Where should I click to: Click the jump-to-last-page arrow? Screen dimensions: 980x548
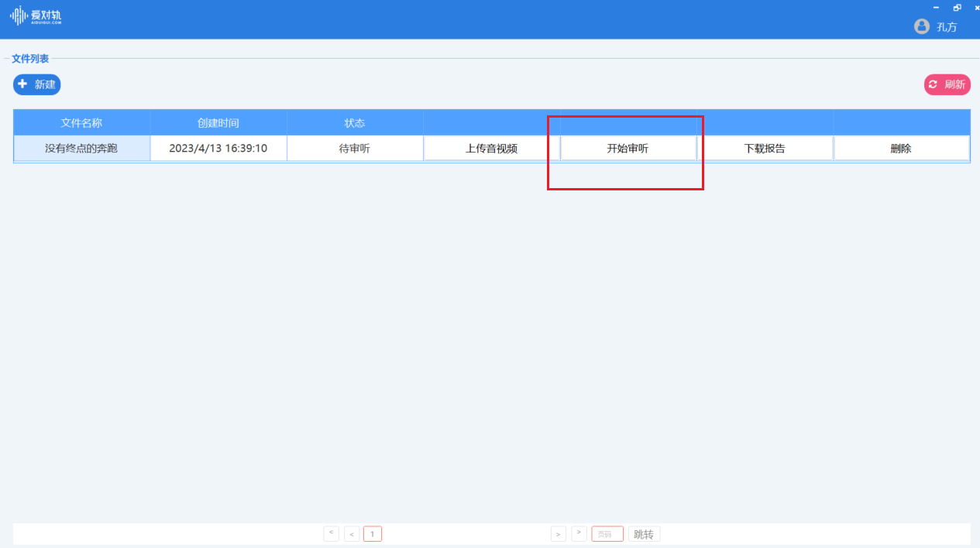pyautogui.click(x=579, y=533)
